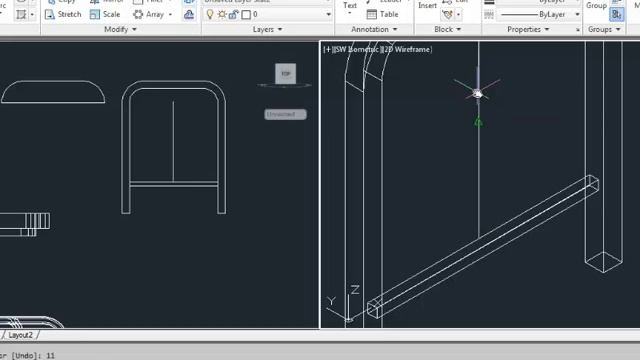Expand the Block panel title
Image resolution: width=640 pixels, height=360 pixels.
click(447, 29)
